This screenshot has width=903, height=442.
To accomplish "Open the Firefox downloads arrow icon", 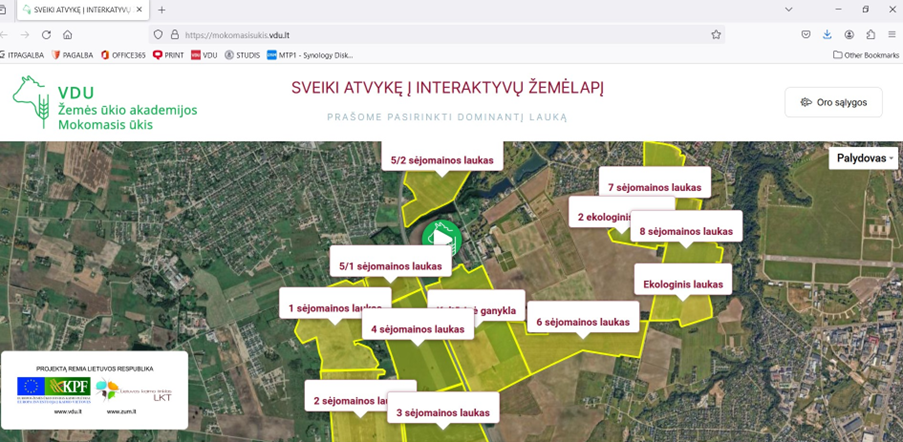I will coord(827,34).
